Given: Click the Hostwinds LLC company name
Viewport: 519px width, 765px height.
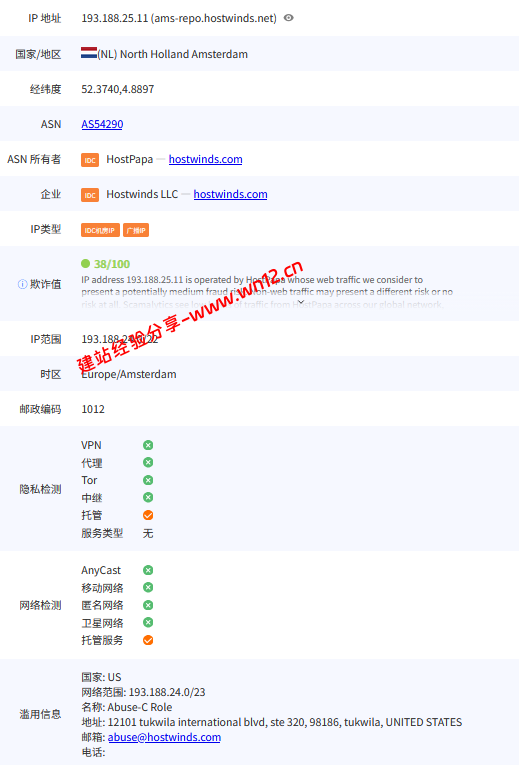Looking at the screenshot, I should [x=142, y=195].
